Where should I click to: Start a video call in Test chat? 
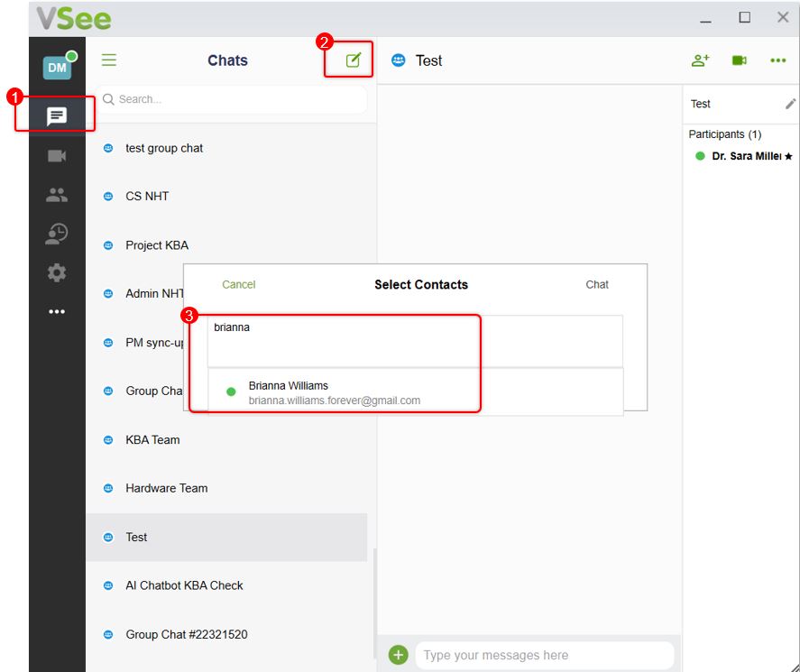[740, 60]
